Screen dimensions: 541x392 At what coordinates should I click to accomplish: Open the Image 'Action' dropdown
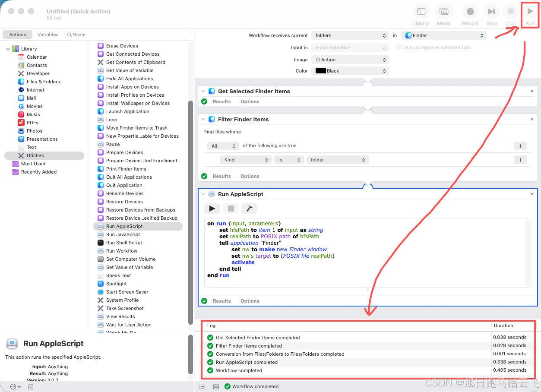click(350, 60)
